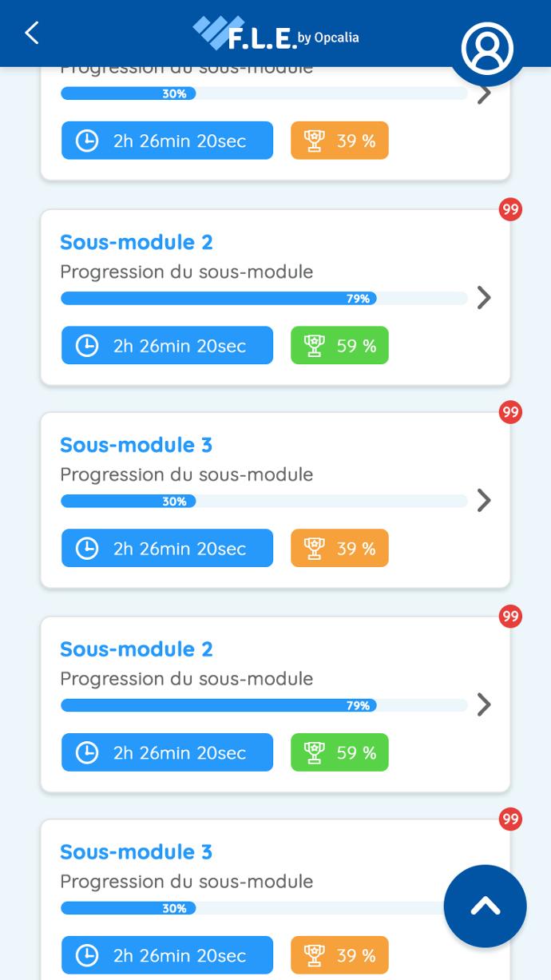This screenshot has width=551, height=980.
Task: Expand the second Sous-module 2 card via its chevron
Action: (484, 704)
